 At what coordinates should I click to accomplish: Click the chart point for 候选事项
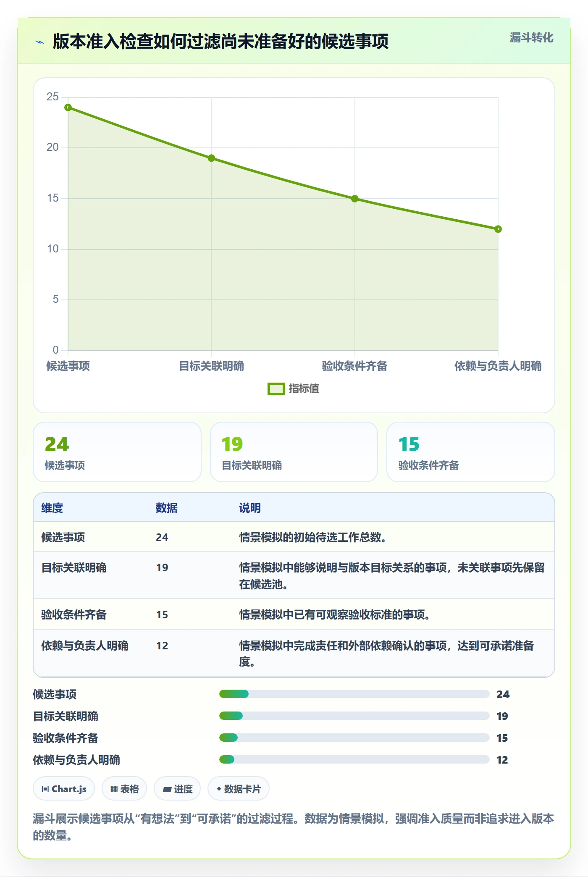tap(68, 108)
